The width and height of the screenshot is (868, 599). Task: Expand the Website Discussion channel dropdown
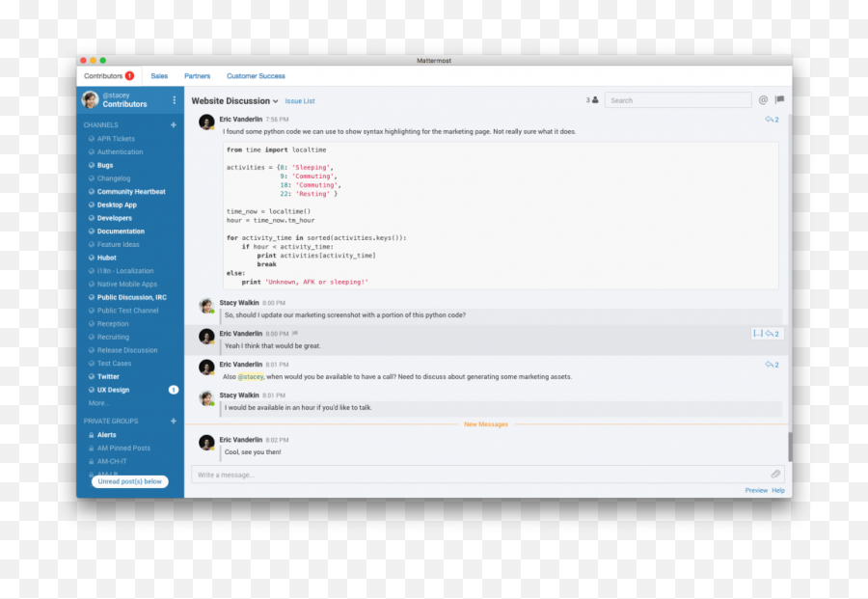(275, 101)
